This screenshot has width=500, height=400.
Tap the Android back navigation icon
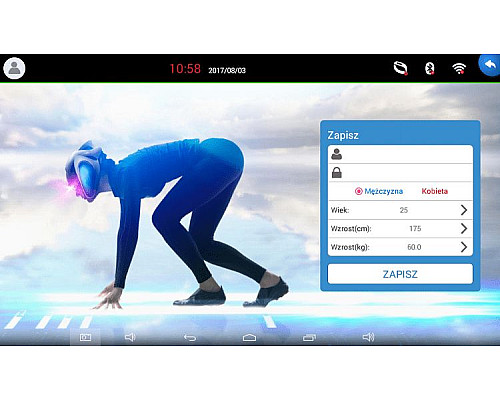click(x=190, y=338)
